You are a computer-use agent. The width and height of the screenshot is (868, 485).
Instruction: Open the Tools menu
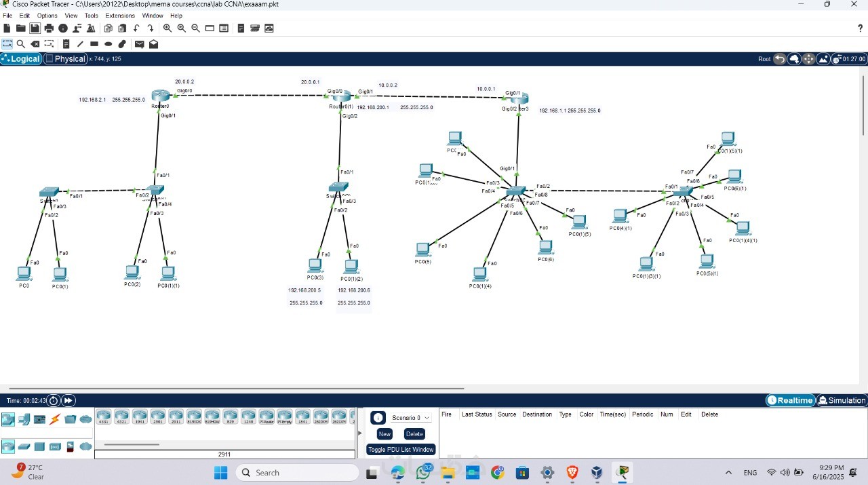[91, 16]
